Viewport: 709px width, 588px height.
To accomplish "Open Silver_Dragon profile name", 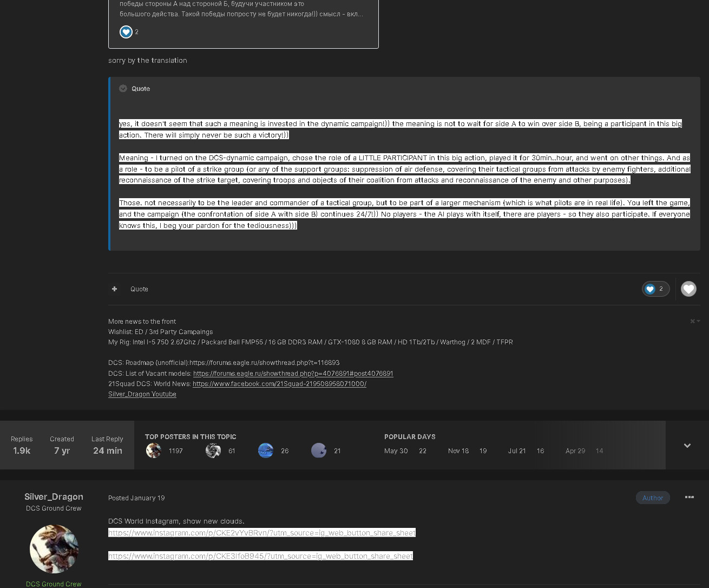I will 54,496.
